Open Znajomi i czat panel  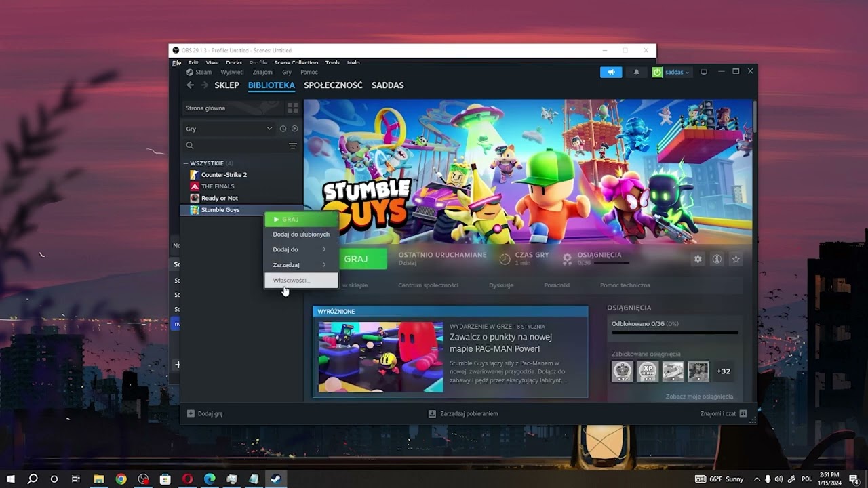[724, 413]
